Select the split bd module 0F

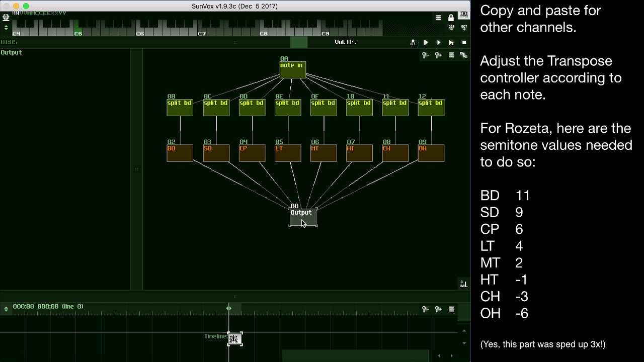[x=324, y=108]
